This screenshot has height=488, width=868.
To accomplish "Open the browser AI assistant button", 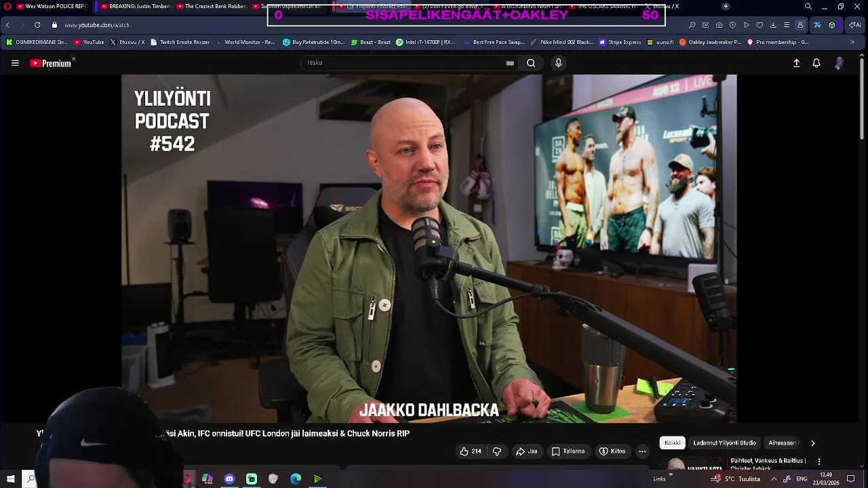I will coord(855,25).
